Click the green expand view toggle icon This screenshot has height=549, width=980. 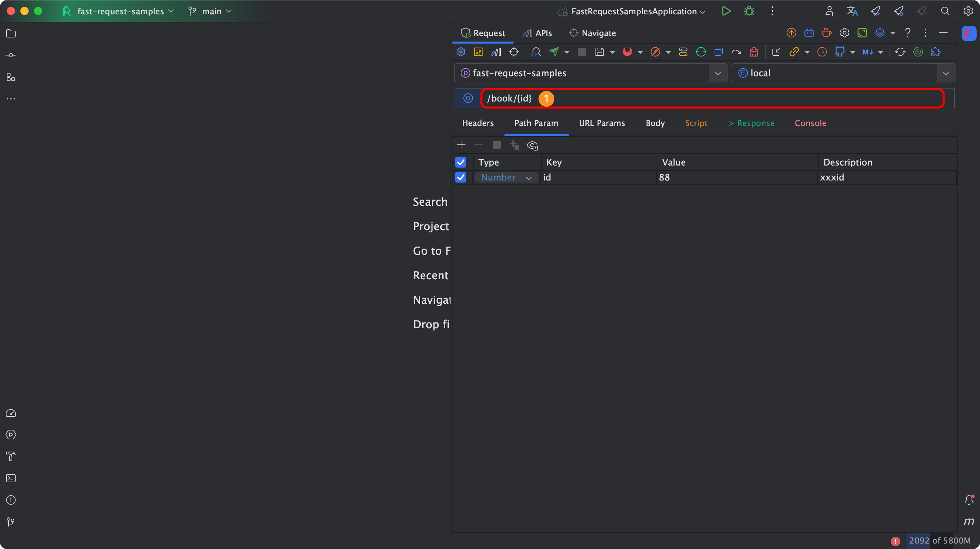pos(862,33)
